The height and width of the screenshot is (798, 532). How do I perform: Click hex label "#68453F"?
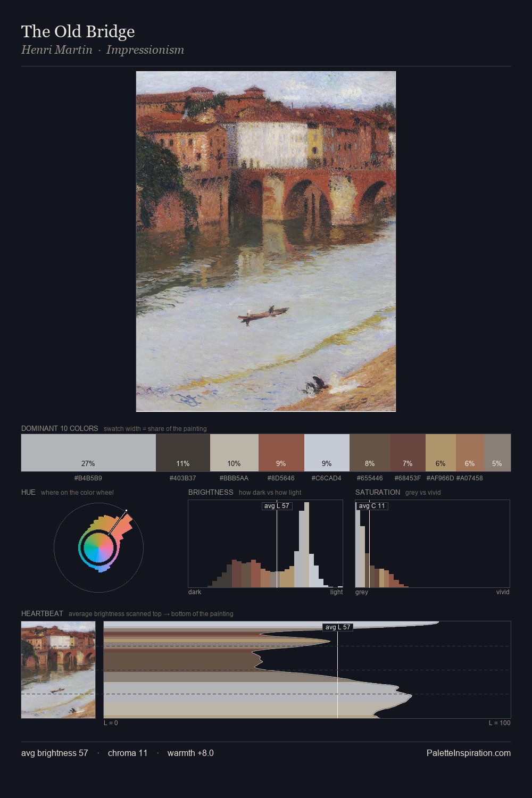(x=408, y=478)
